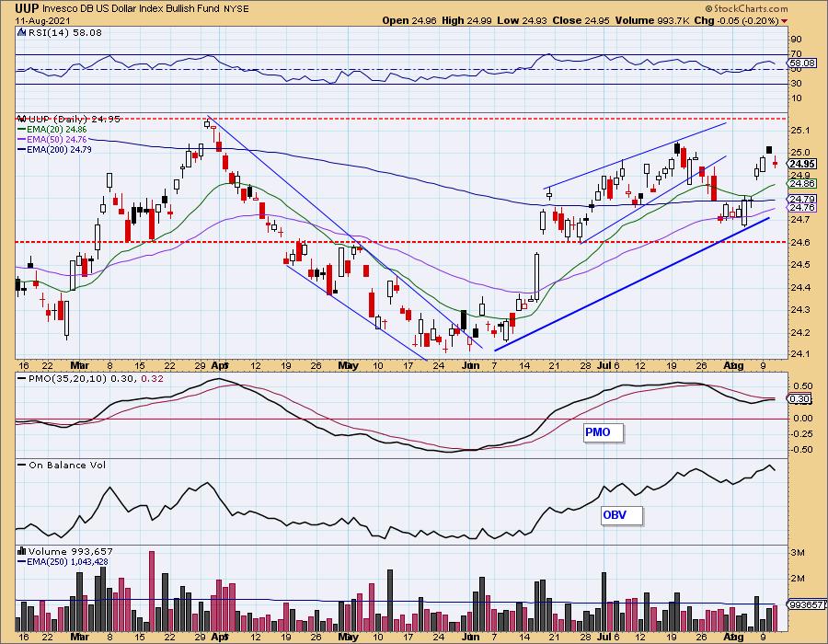Click the 3M volume axis label
Viewport: 828px width, 644px height.
click(x=798, y=553)
